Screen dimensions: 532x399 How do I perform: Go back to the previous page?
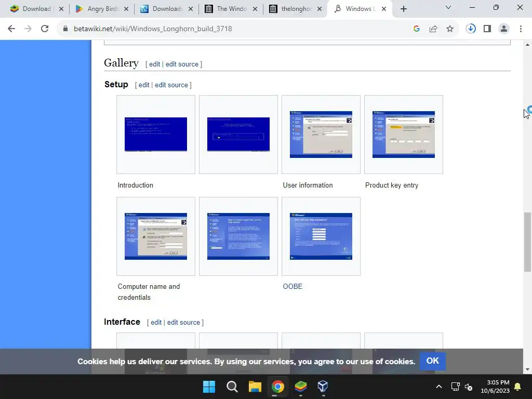tap(11, 29)
